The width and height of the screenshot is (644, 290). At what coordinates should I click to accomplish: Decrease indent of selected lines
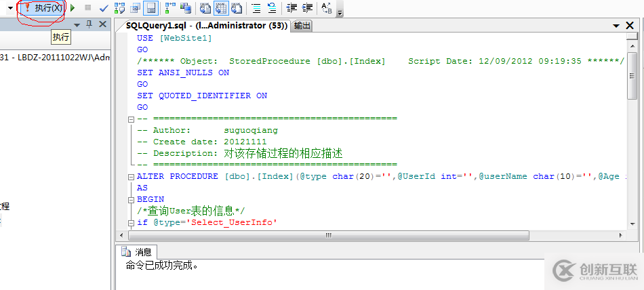pos(291,8)
